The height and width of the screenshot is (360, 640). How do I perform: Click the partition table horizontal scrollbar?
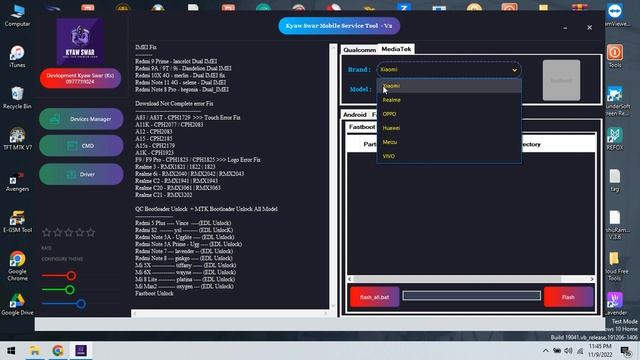[457, 279]
